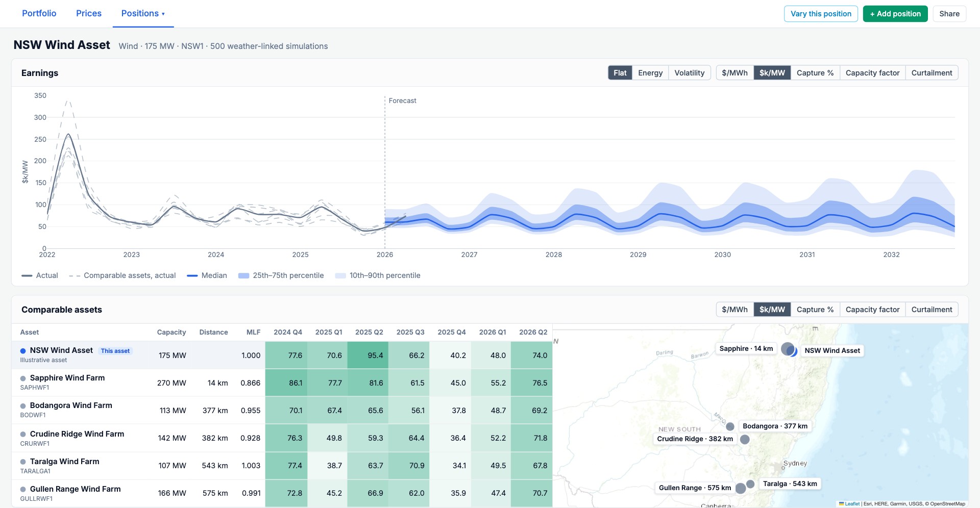Click NSW Wind Asset 2025 Q2 value 95.4
The height and width of the screenshot is (508, 980).
click(x=367, y=355)
